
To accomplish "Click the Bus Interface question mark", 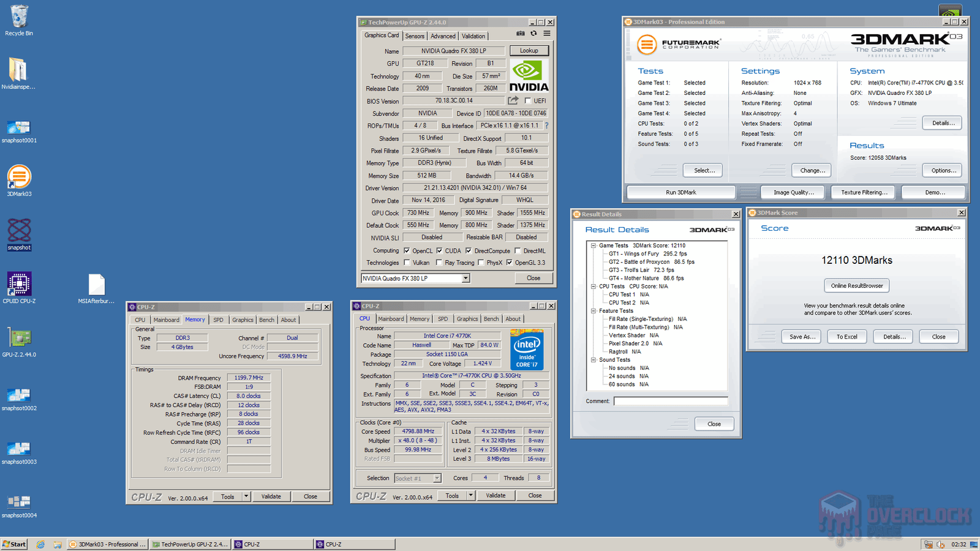I will [546, 126].
